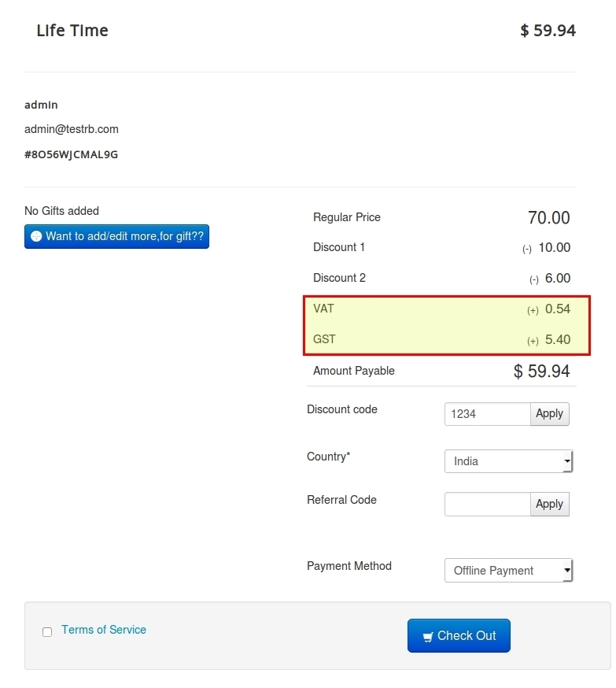Click the admin@testrb.com email text

(x=72, y=129)
